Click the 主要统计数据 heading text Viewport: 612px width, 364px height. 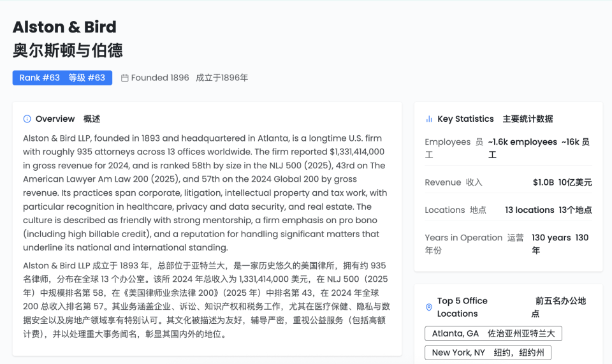pyautogui.click(x=528, y=119)
